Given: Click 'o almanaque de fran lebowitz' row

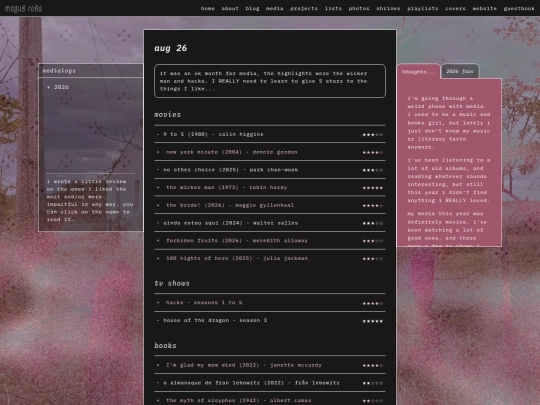Looking at the screenshot, I should click(270, 383).
